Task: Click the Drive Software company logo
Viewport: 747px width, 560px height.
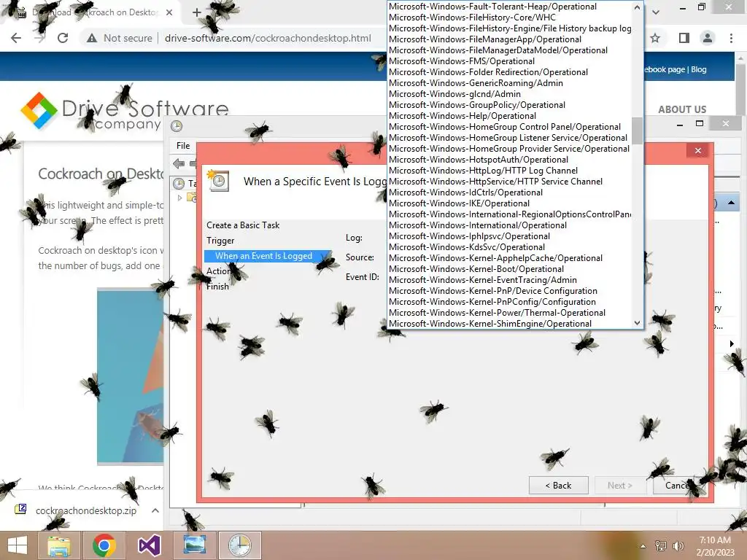Action: tap(125, 112)
